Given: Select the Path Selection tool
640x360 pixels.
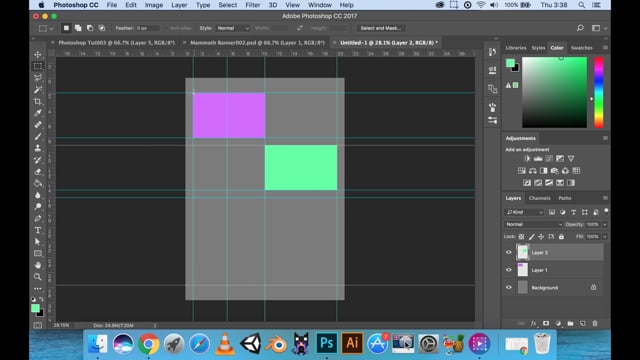Looking at the screenshot, I should (x=38, y=242).
